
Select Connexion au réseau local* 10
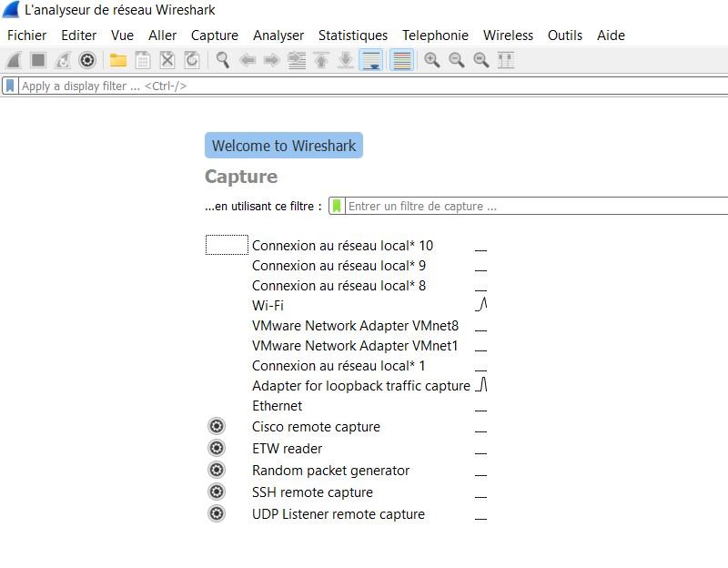click(x=342, y=245)
